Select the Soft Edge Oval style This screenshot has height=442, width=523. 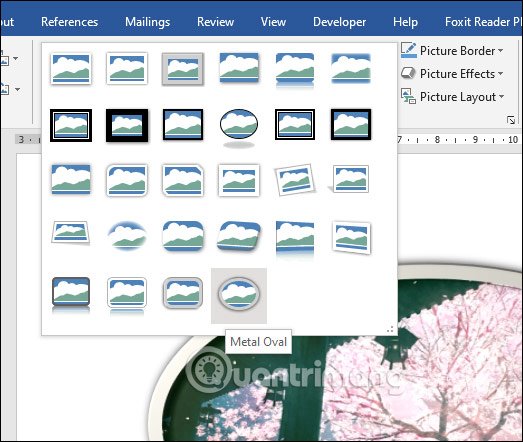click(x=127, y=235)
